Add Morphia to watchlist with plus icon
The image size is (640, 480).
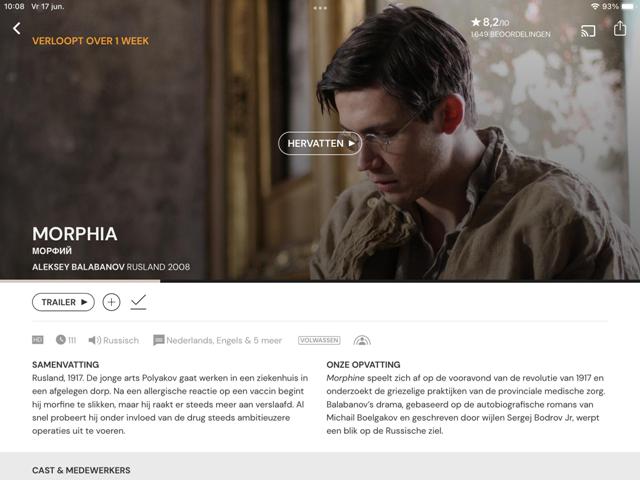(x=111, y=302)
